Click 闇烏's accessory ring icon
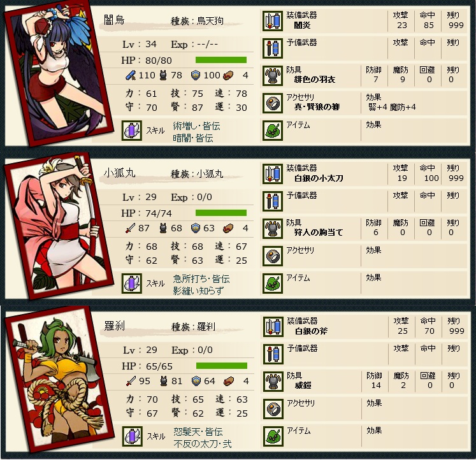This screenshot has width=476, height=460. coord(272,103)
